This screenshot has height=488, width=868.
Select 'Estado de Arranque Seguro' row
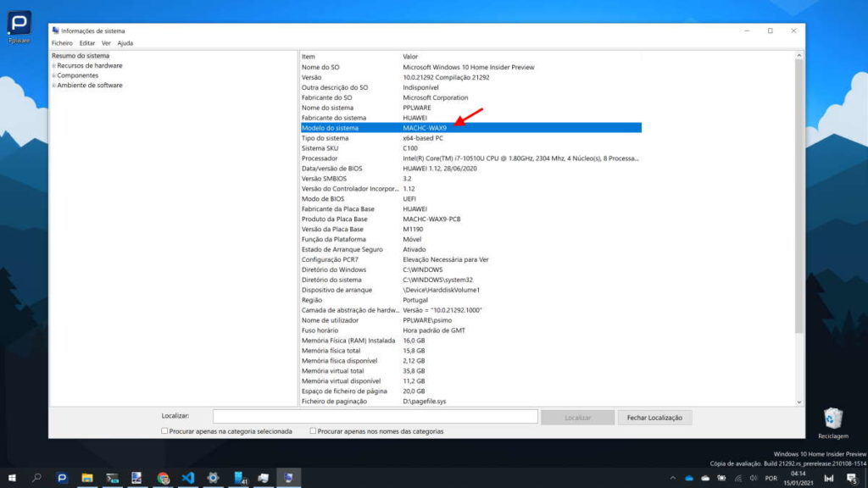click(x=471, y=250)
